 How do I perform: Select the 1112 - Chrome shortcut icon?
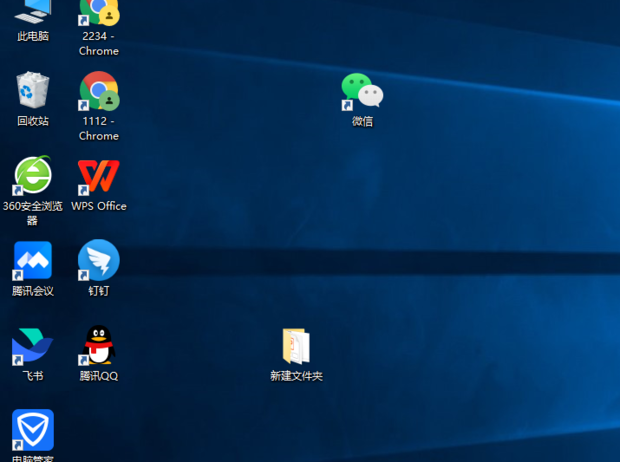[x=99, y=91]
